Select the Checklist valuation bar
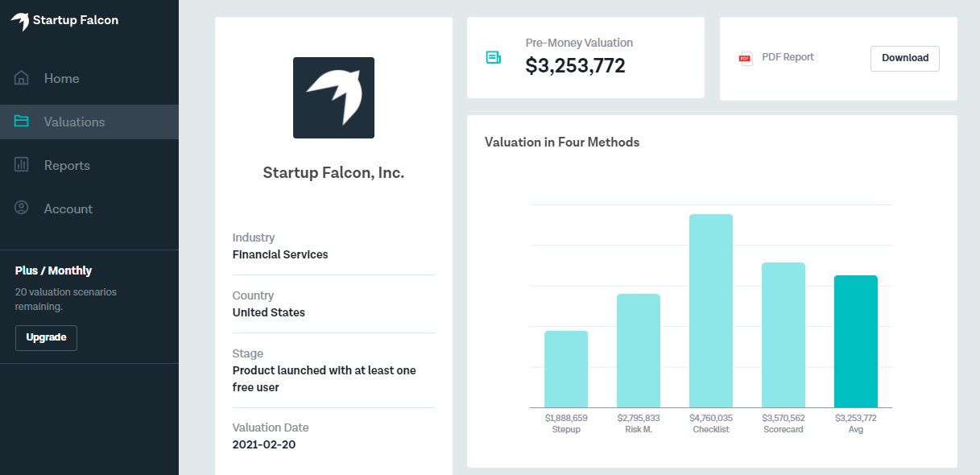 click(x=710, y=310)
